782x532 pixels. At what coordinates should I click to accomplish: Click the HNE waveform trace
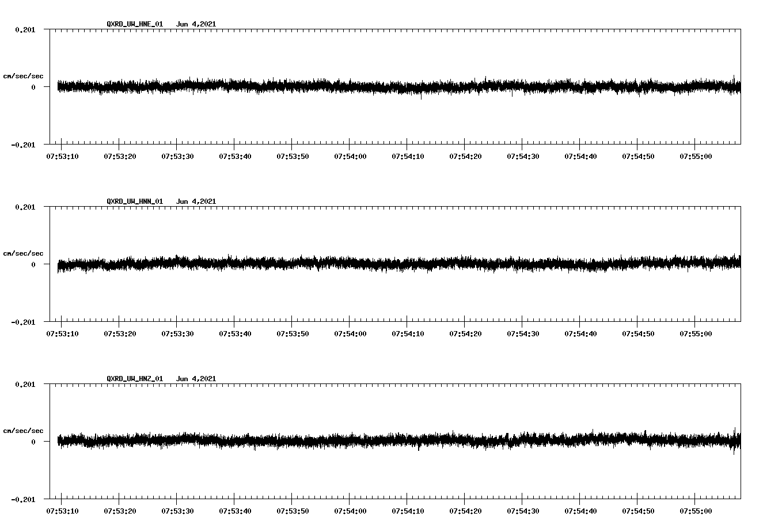pyautogui.click(x=399, y=87)
